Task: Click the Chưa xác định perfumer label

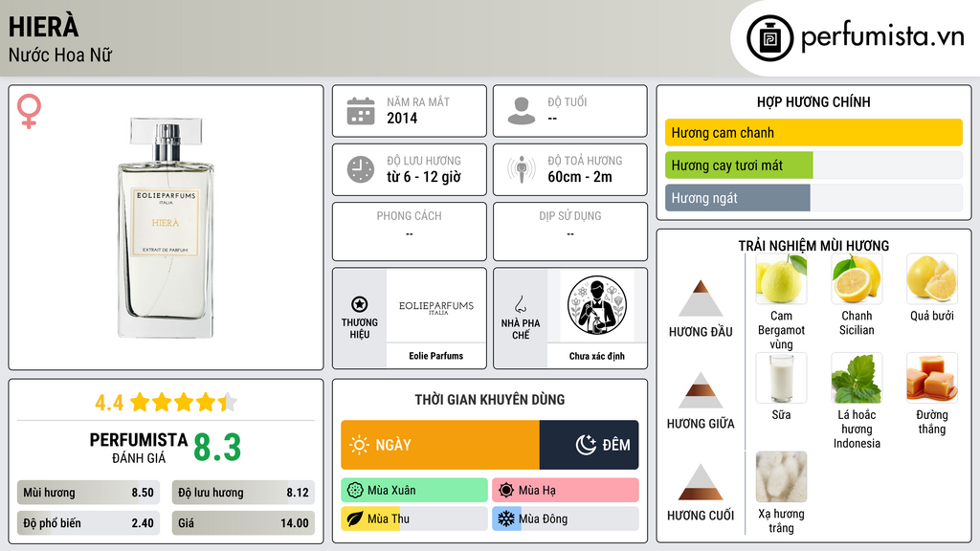Action: (597, 356)
